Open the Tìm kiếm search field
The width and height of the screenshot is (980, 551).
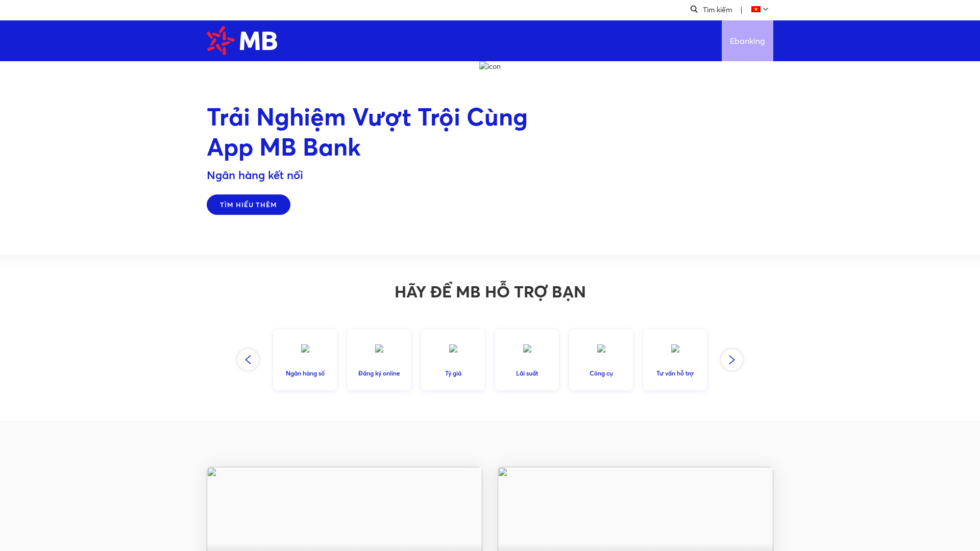pyautogui.click(x=717, y=10)
